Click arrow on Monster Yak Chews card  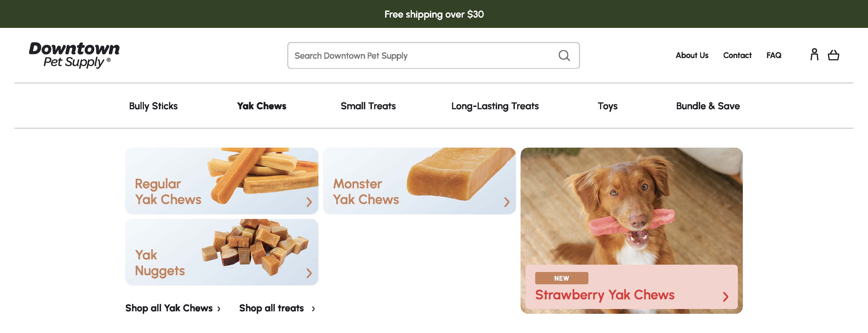pyautogui.click(x=506, y=202)
